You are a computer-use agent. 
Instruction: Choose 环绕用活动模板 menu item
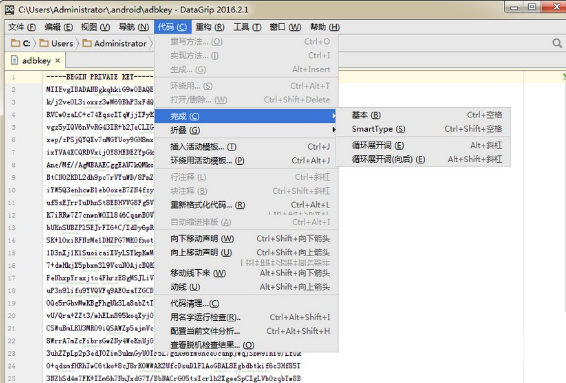click(246, 161)
